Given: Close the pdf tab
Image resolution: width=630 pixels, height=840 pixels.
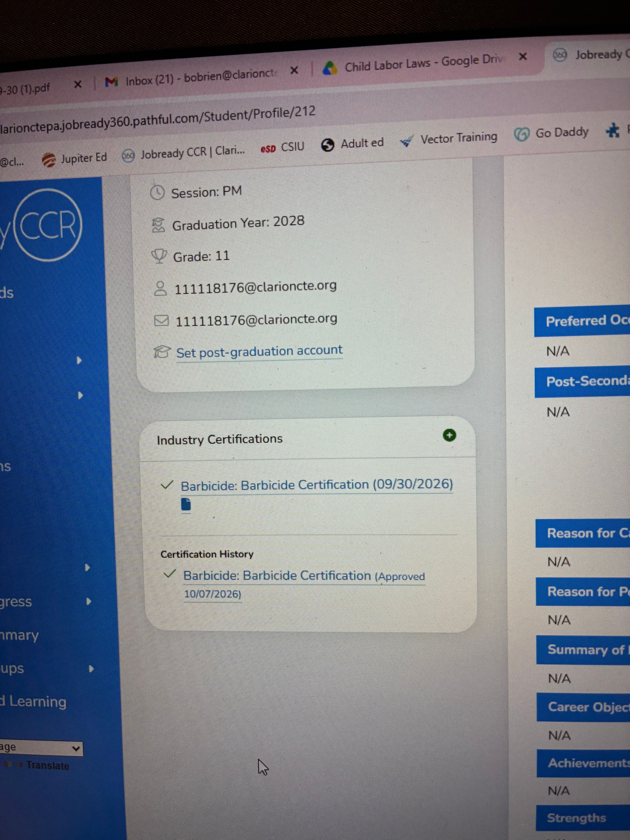Looking at the screenshot, I should 78,84.
